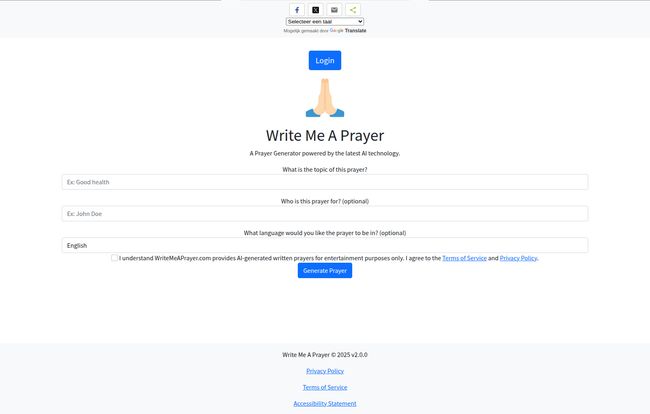Click the praying hands logo
This screenshot has height=414, width=650.
[325, 98]
